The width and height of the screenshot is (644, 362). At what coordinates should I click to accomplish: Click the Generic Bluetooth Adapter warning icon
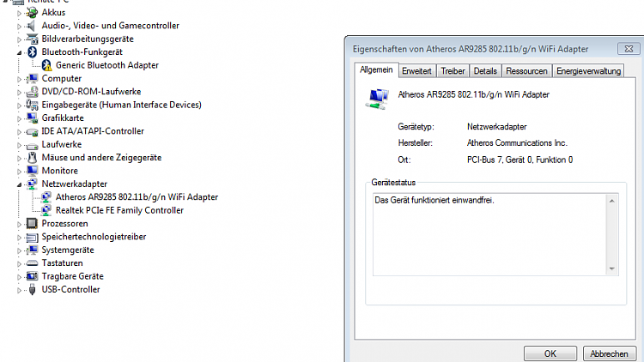[47, 65]
